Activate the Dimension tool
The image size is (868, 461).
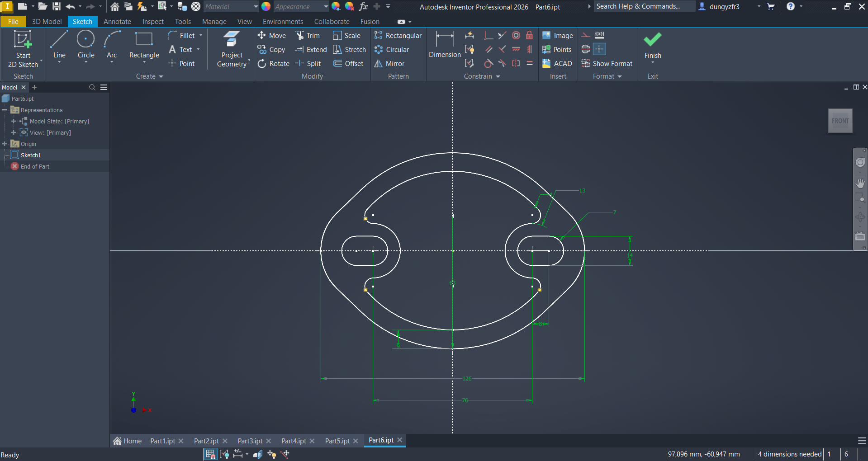point(444,45)
